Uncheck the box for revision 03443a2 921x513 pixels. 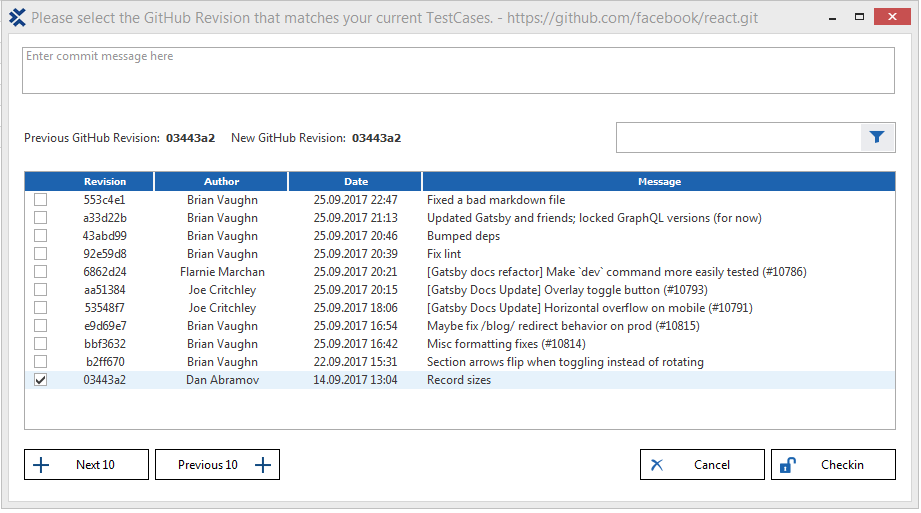pyautogui.click(x=41, y=380)
